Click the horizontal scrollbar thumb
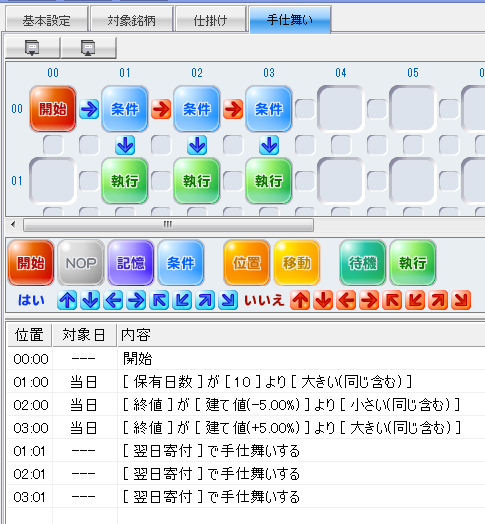 [x=168, y=225]
